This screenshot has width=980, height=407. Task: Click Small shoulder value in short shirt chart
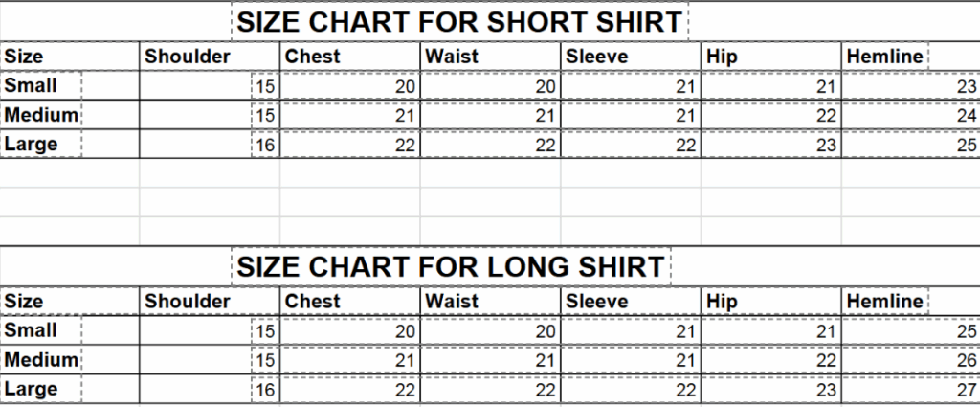click(x=265, y=87)
